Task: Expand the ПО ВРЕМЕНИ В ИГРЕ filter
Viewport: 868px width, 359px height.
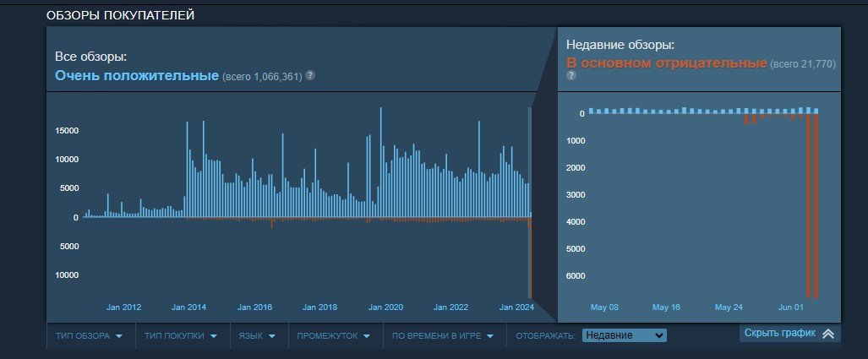Action: pyautogui.click(x=443, y=335)
